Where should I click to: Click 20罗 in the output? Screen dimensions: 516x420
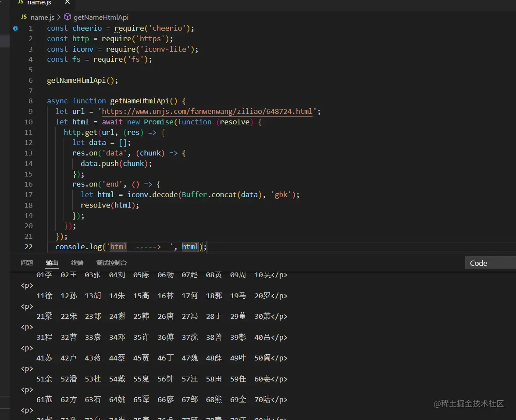tap(262, 296)
